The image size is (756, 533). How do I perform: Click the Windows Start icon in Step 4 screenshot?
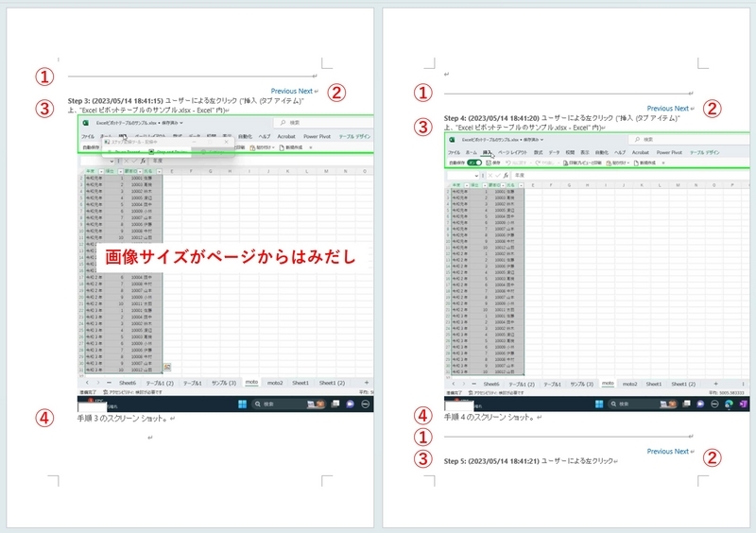[599, 404]
